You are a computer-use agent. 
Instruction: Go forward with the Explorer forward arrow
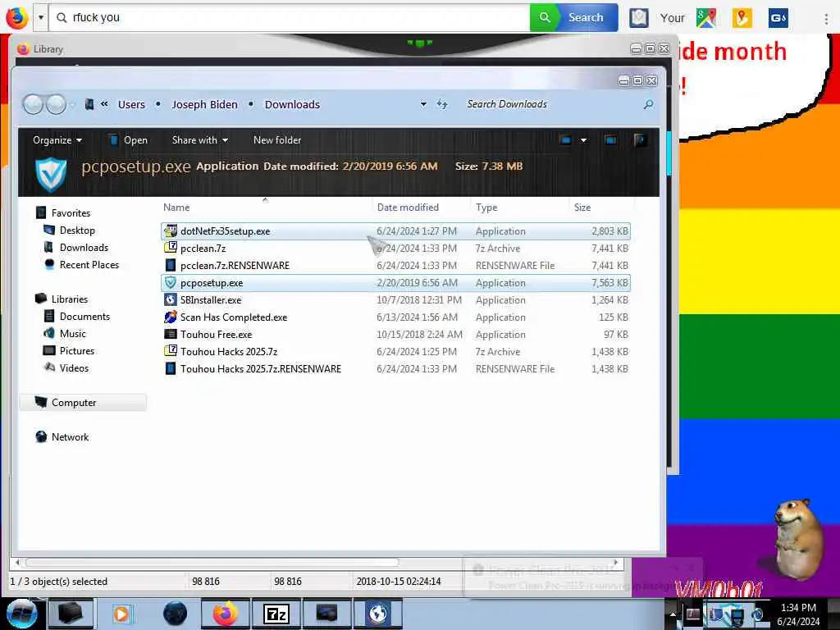point(57,104)
